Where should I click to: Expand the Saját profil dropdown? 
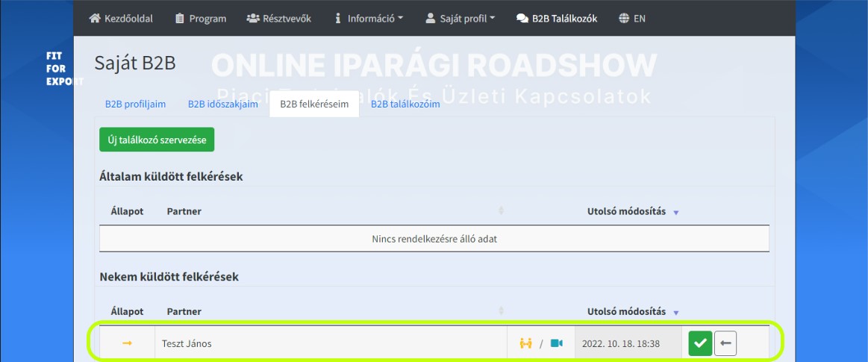tap(460, 18)
